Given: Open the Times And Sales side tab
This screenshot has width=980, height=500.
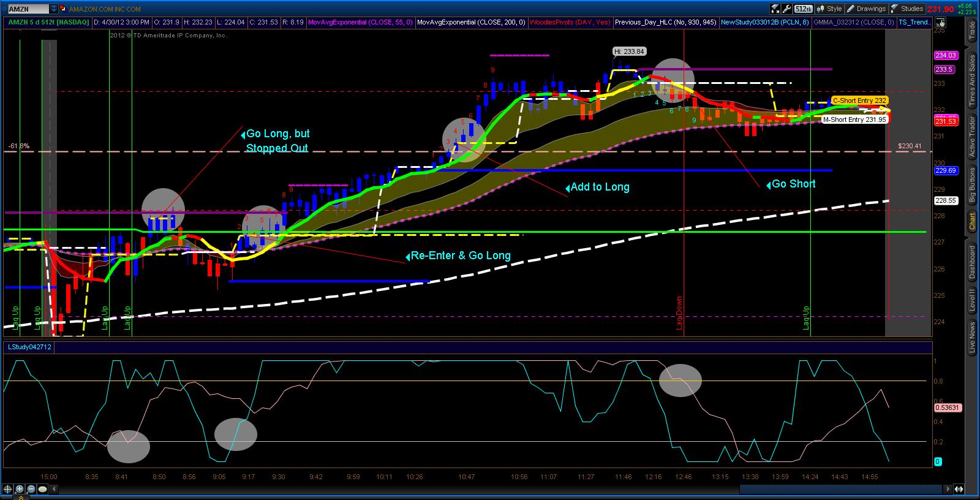Looking at the screenshot, I should pos(972,81).
